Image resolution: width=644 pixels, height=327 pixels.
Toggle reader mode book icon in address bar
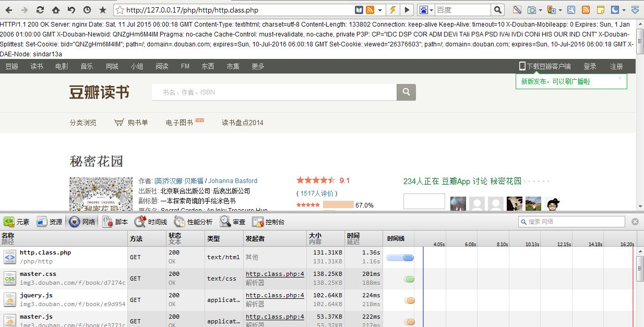coord(359,10)
